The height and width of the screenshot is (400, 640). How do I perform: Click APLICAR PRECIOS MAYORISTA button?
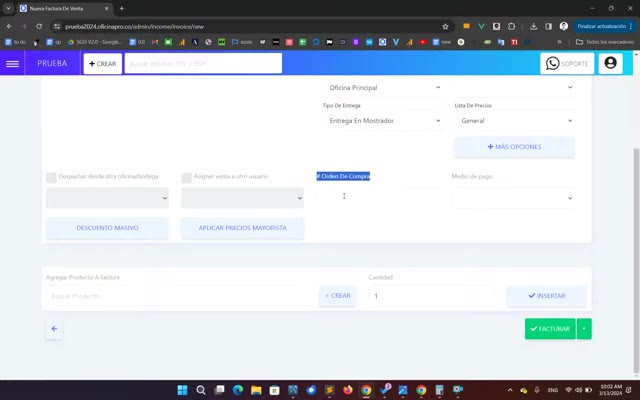(x=242, y=228)
